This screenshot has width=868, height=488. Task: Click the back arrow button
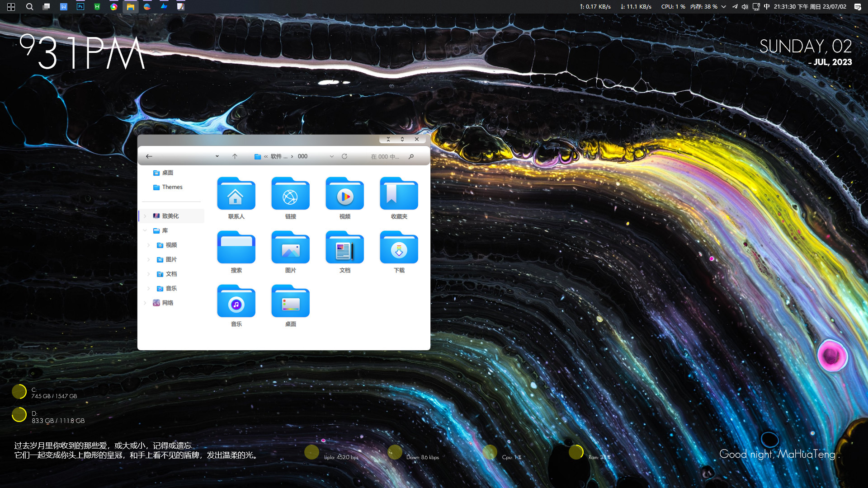(149, 156)
